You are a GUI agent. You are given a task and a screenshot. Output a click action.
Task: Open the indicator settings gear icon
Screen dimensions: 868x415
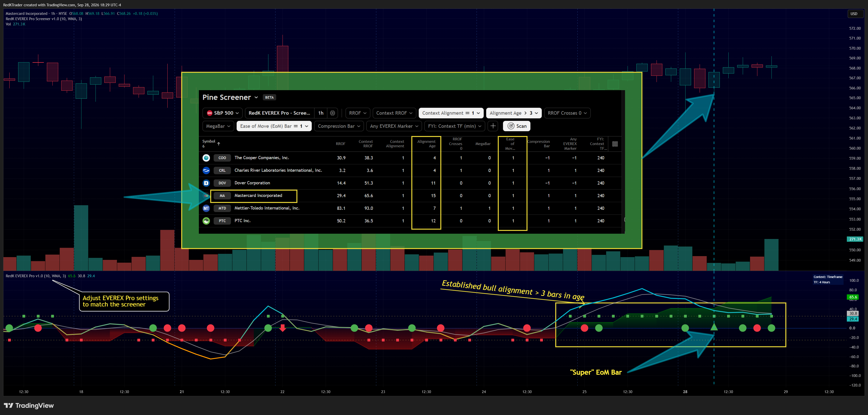333,113
